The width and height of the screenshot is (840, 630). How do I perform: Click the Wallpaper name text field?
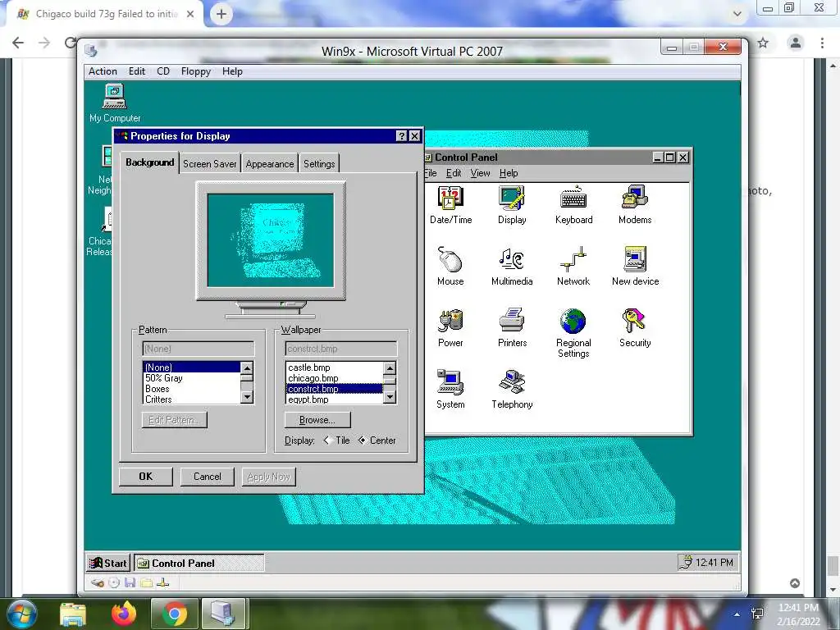point(341,349)
